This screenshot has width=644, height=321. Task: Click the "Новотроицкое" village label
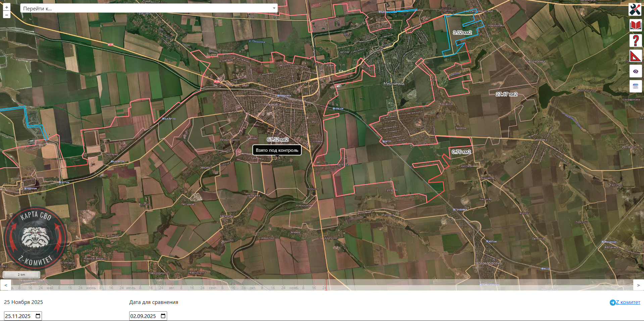coord(158,273)
